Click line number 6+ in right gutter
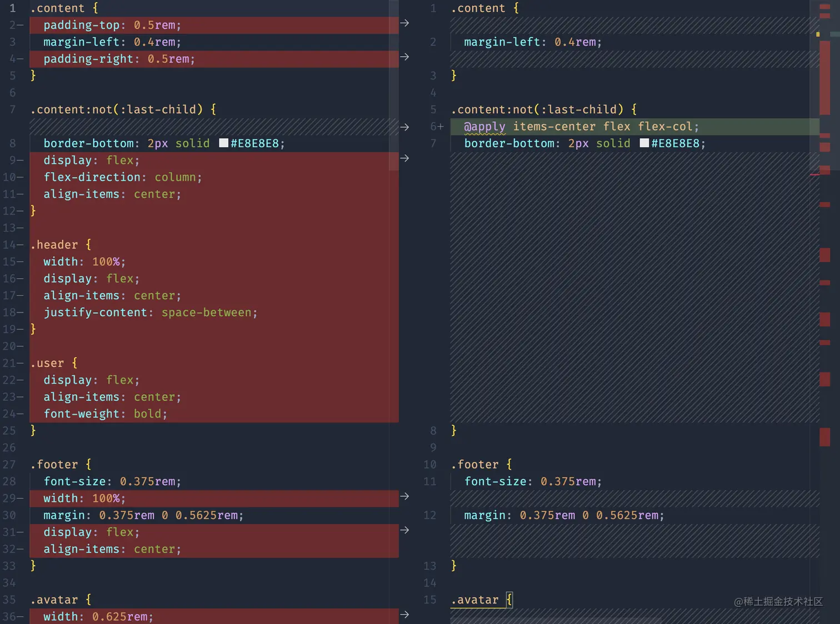The height and width of the screenshot is (624, 840). click(x=437, y=127)
